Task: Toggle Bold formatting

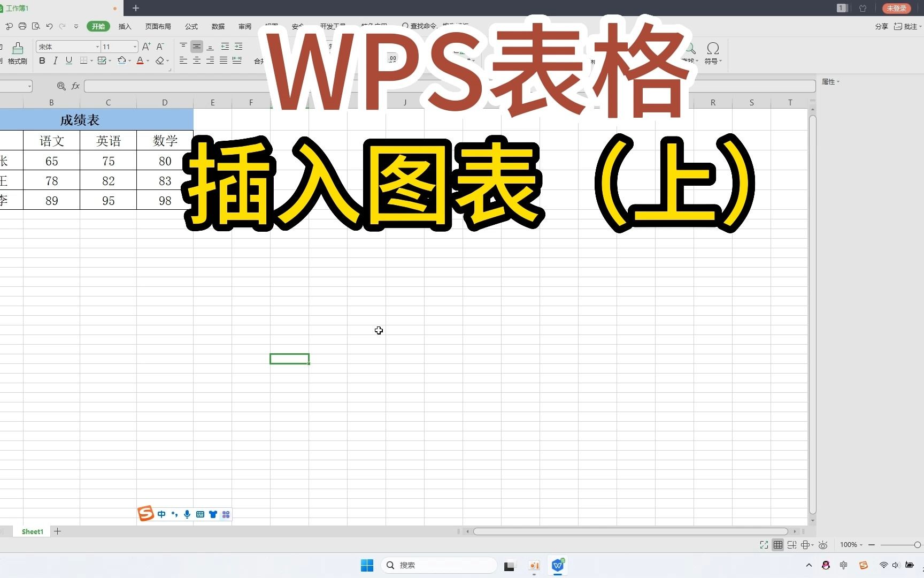Action: coord(42,60)
